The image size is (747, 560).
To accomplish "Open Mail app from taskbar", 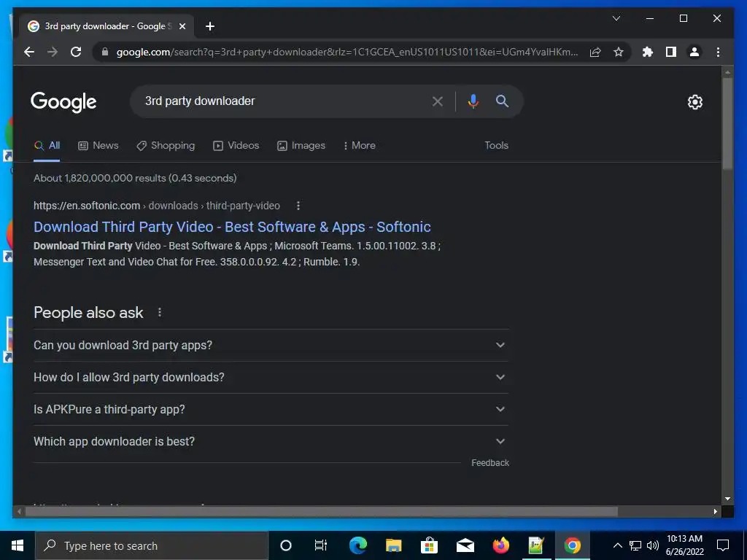I will 465,545.
